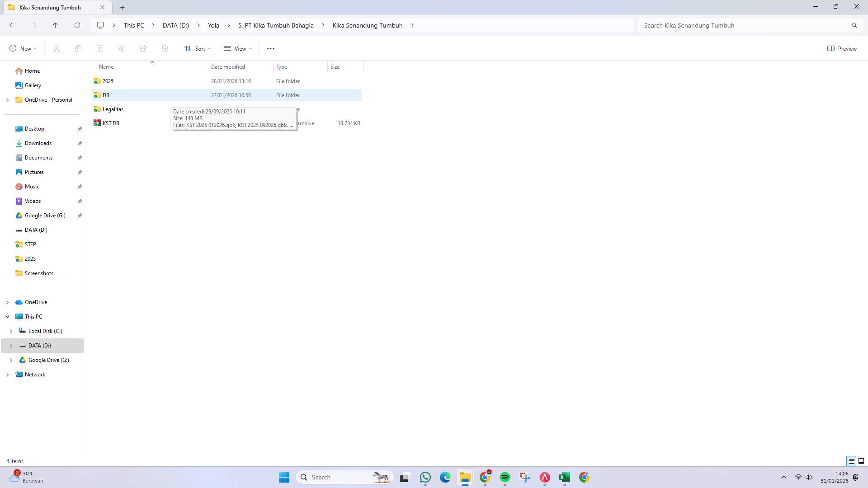Toggle the Preview pane

point(842,48)
